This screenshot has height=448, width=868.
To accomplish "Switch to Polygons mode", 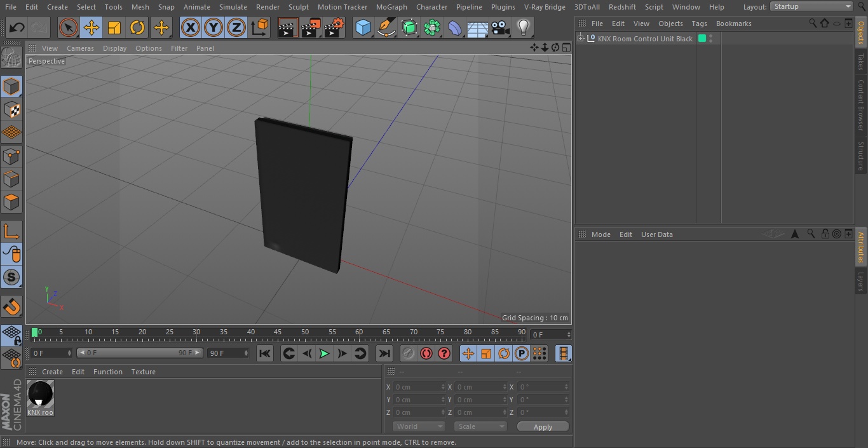I will (x=11, y=202).
